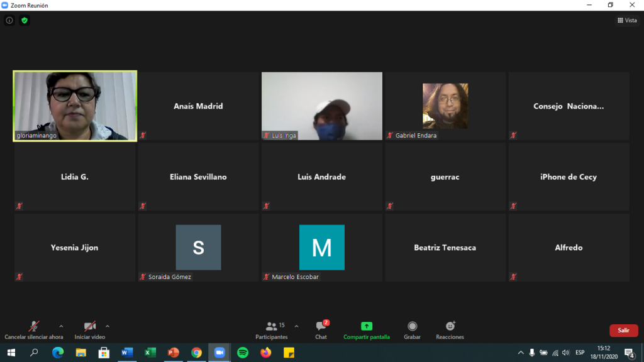Toggle system volume icon in tray

click(565, 353)
